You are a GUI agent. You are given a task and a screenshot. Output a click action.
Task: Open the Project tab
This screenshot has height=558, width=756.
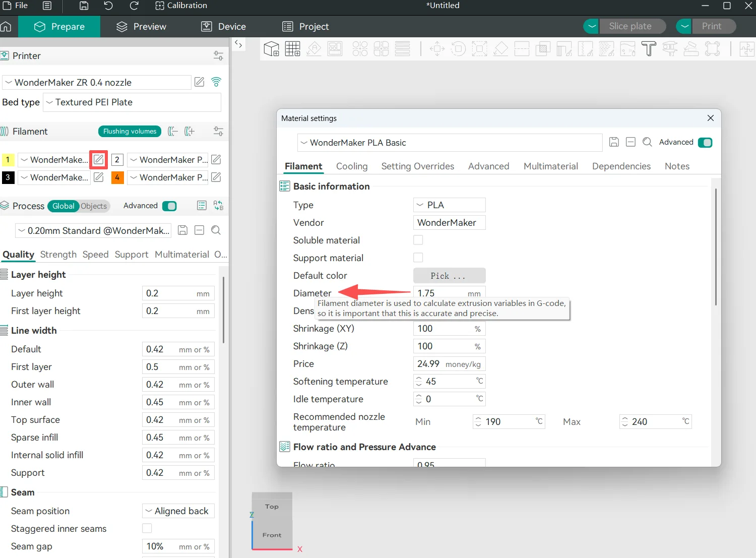[x=305, y=27]
